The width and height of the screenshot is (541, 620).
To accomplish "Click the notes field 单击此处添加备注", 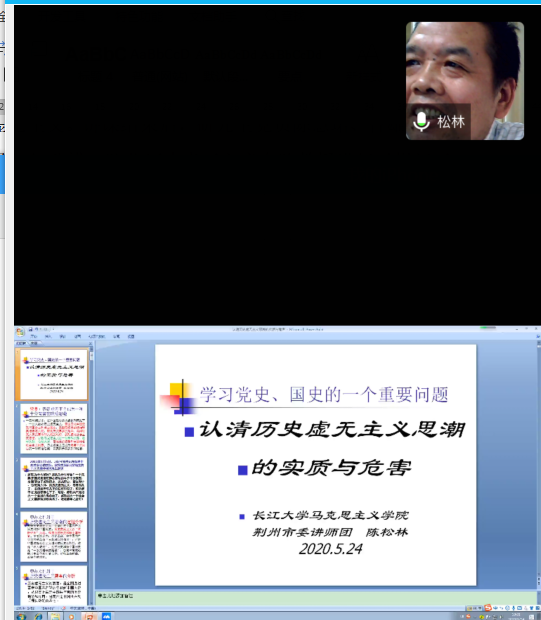I will [x=316, y=596].
